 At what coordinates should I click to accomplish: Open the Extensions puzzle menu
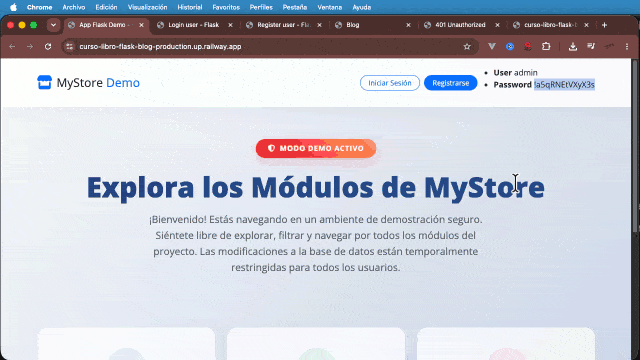coord(546,47)
